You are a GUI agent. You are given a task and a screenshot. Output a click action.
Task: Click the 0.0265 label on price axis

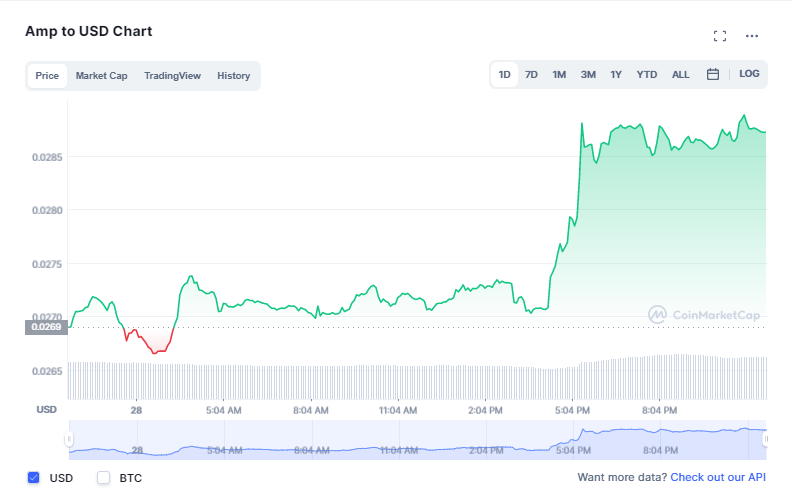pyautogui.click(x=47, y=372)
